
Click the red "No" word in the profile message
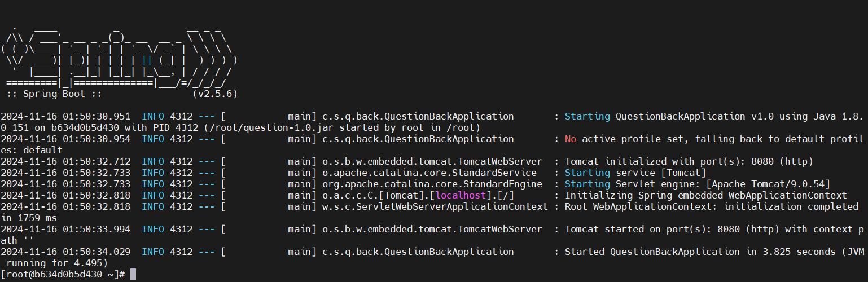click(x=571, y=139)
